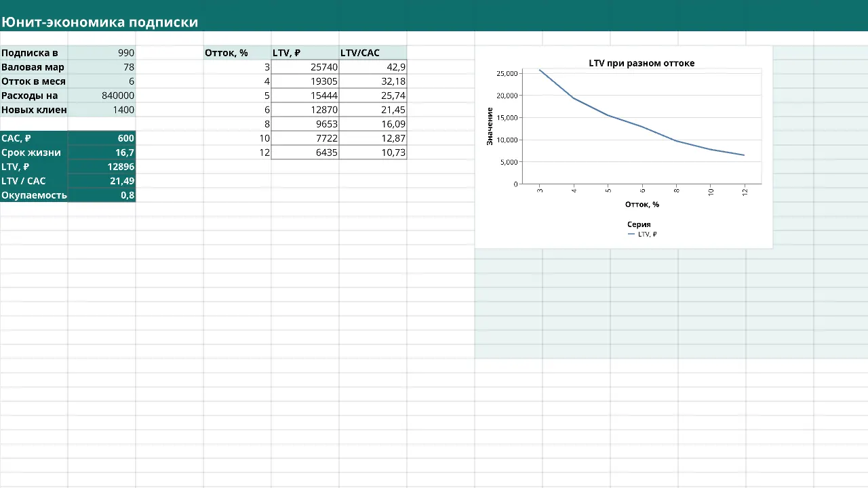Screen dimensions: 868x488
Task: Click the 'Серия' legend heading
Action: pos(639,224)
